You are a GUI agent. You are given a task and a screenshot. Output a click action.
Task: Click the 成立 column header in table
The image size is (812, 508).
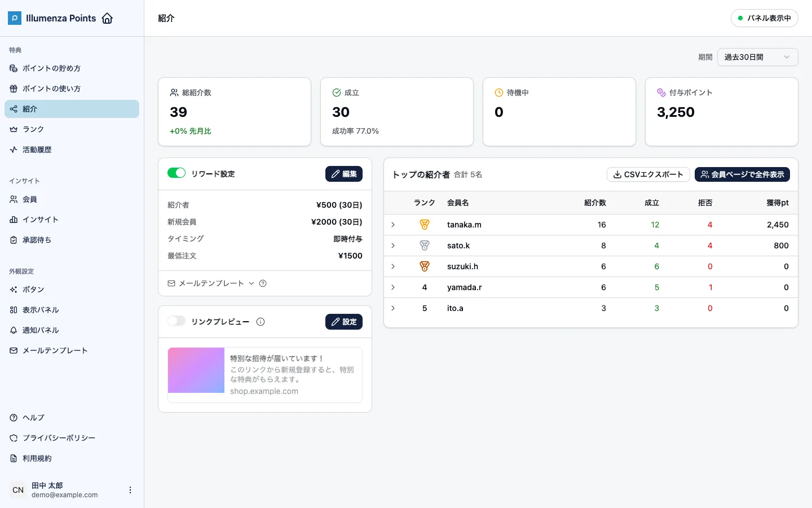[x=652, y=203]
